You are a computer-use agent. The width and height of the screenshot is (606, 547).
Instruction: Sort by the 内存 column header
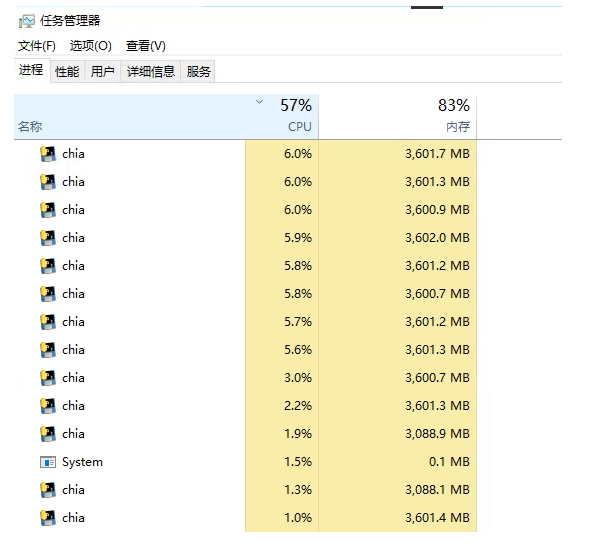tap(458, 127)
